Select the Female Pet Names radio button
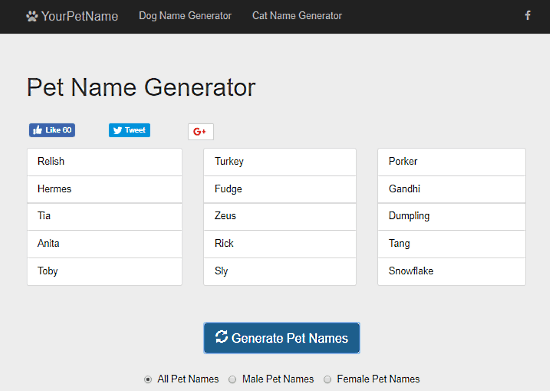Viewport: 550px width, 391px height. coord(327,379)
